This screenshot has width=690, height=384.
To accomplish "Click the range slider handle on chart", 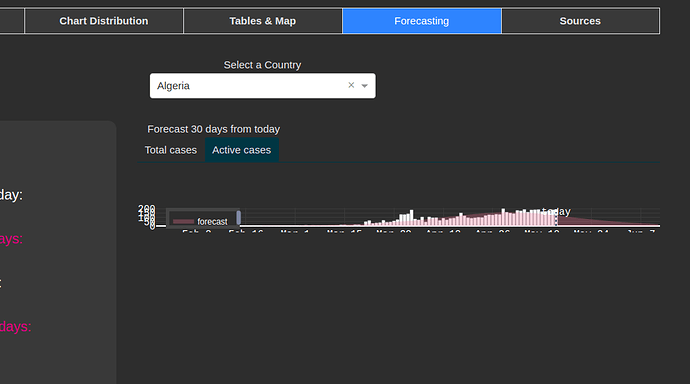I will pyautogui.click(x=239, y=217).
